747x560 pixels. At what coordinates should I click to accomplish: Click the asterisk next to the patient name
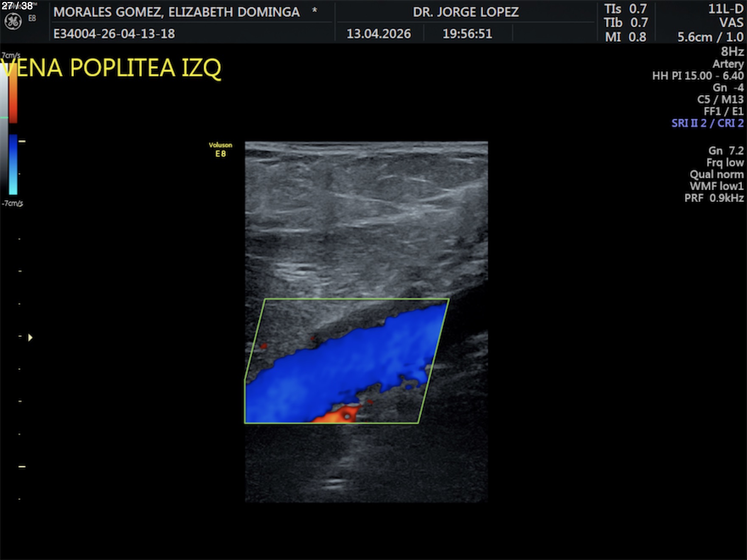(x=315, y=11)
